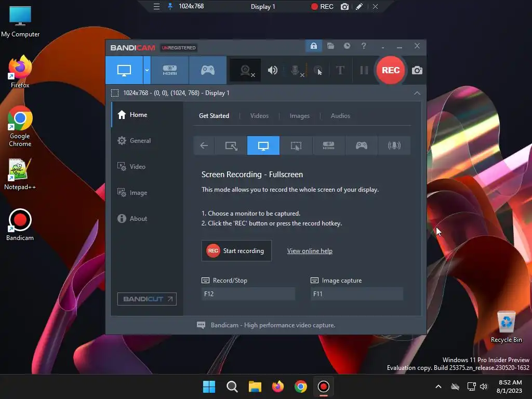Toggle the webcam overlay icon
Screen dimensions: 532x399
pos(245,70)
